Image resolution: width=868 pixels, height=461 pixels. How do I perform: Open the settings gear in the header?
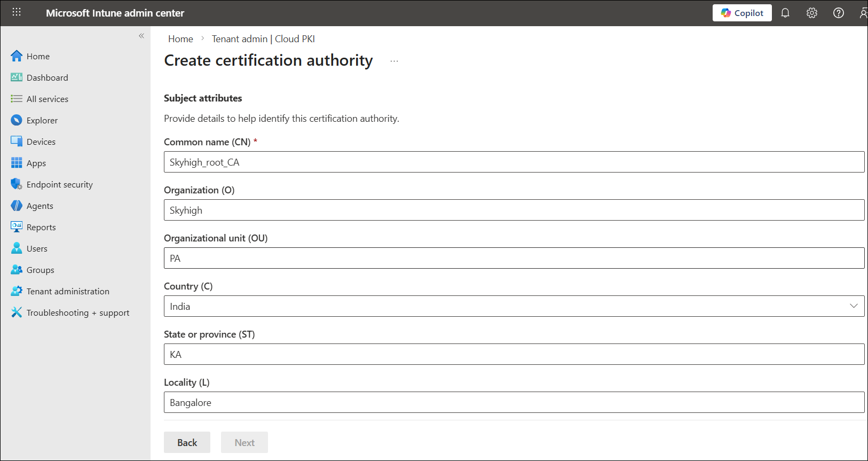812,13
